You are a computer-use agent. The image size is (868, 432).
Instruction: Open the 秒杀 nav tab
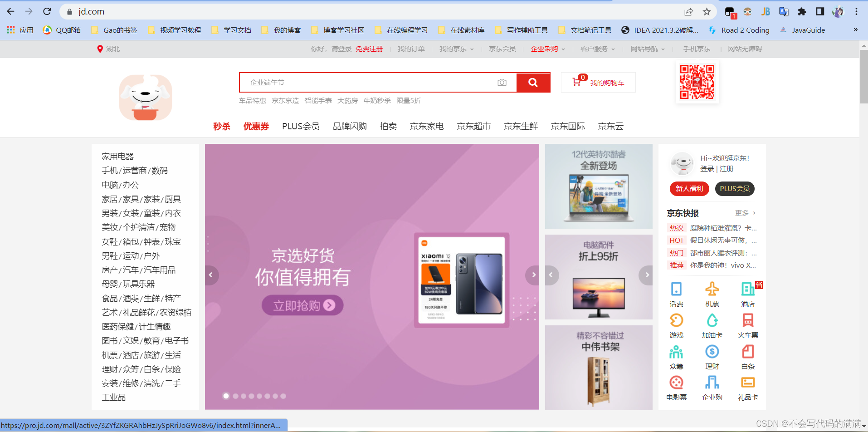[x=222, y=126]
